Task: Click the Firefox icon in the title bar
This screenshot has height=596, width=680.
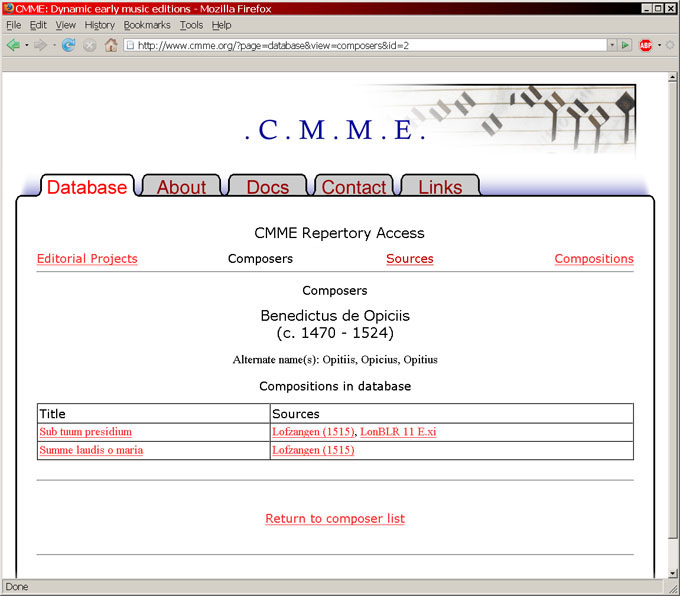Action: click(8, 8)
